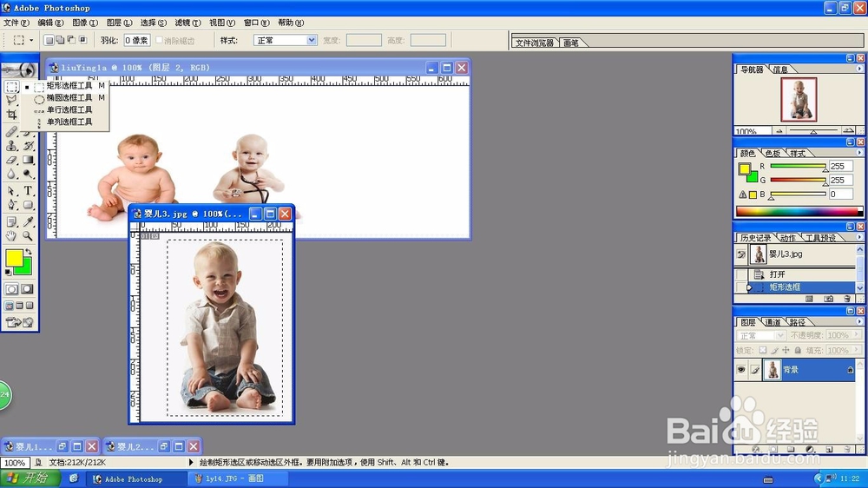868x488 pixels.
Task: Select the Clone Stamp tool
Action: [x=11, y=146]
